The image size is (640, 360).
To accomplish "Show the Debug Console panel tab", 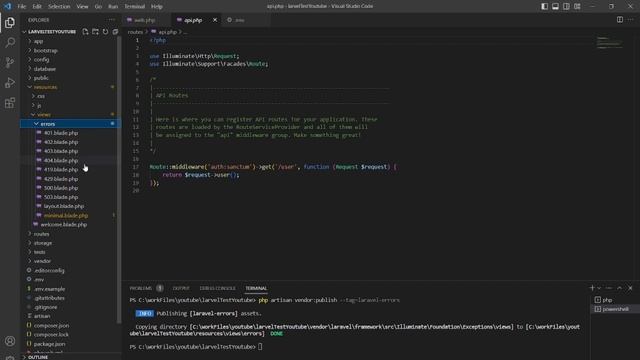I will 218,288.
